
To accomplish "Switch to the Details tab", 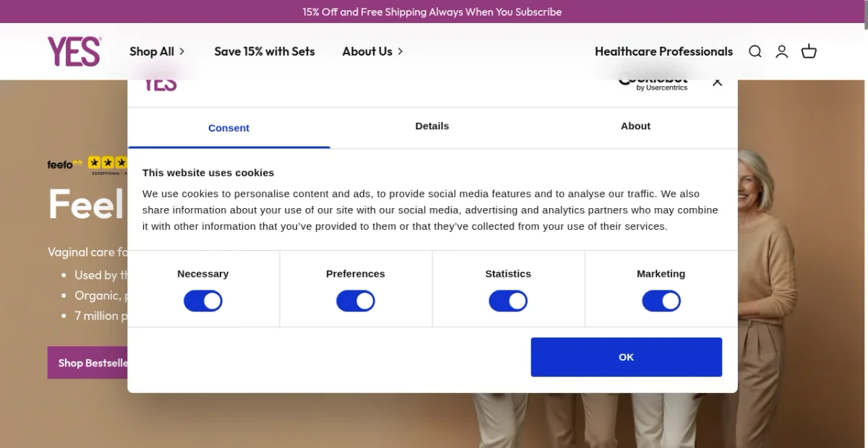I will coord(432,126).
